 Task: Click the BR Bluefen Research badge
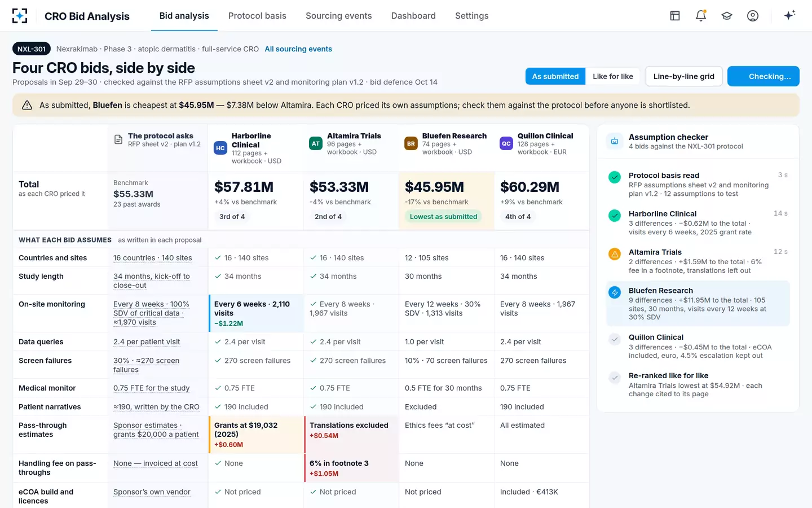[x=411, y=143]
